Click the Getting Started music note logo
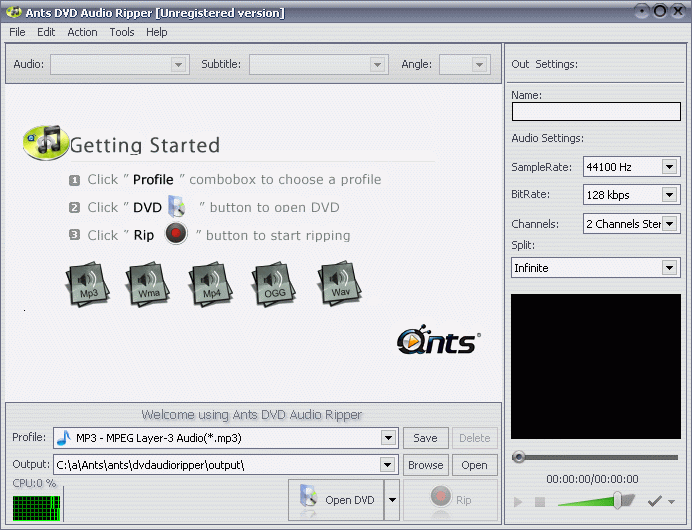This screenshot has height=530, width=692. click(x=46, y=142)
